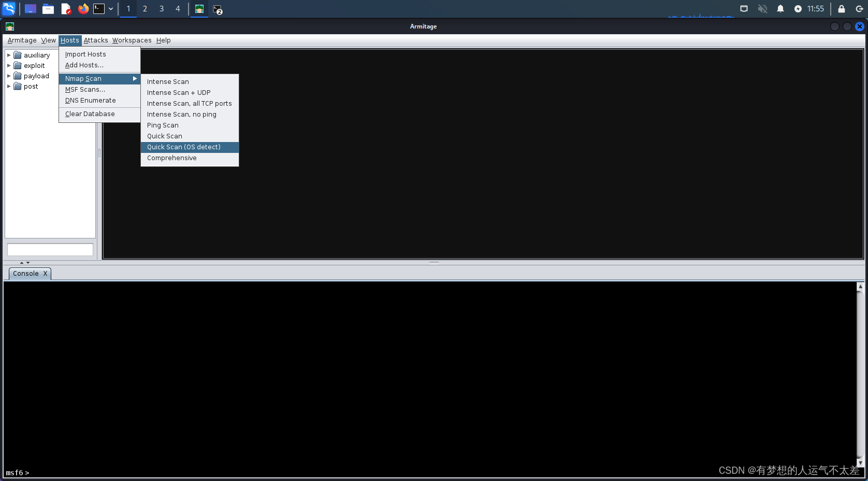The width and height of the screenshot is (868, 481).
Task: Launch Firefox from the taskbar
Action: (83, 9)
